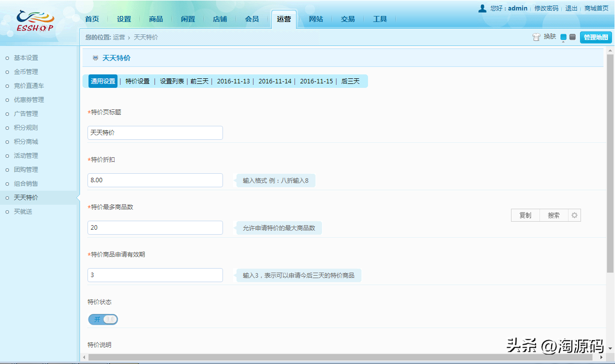Viewport: 615px width, 364px height.
Task: Click the 复制 button
Action: click(525, 215)
